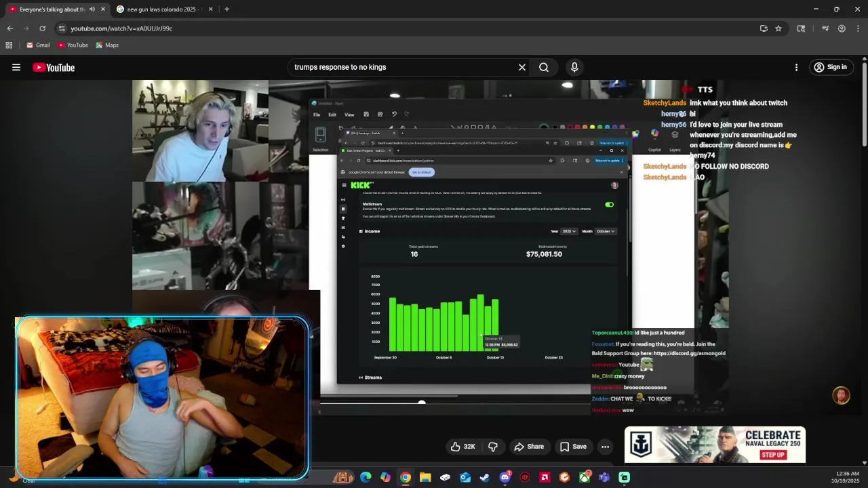868x488 pixels.
Task: Click the channel avatar watermark in video
Action: click(841, 396)
